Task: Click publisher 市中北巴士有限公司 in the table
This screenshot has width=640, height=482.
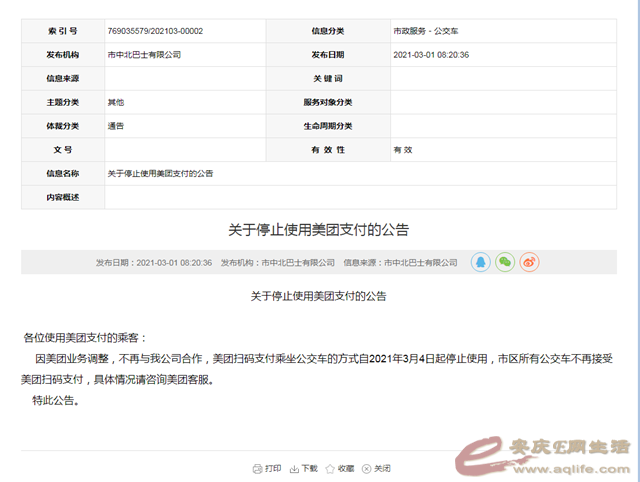Action: point(144,55)
